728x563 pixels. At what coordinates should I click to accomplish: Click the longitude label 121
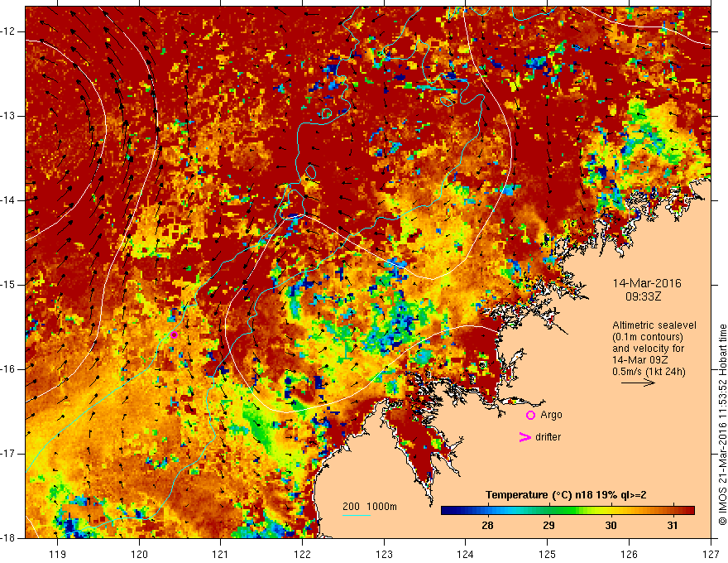[220, 555]
